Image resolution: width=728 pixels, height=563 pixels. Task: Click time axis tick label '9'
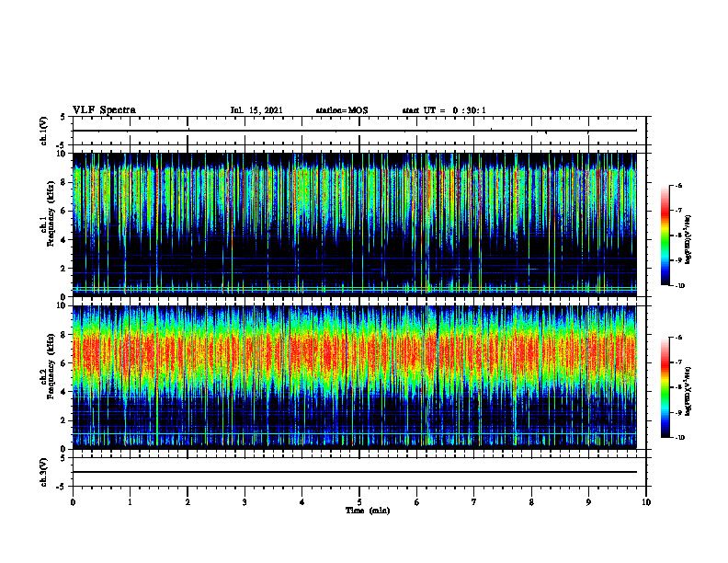(x=588, y=502)
